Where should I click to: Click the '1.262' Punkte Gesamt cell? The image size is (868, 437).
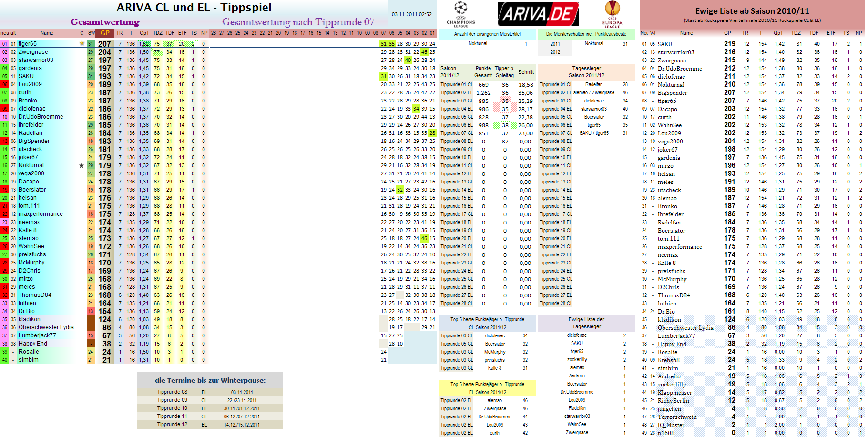click(x=483, y=93)
